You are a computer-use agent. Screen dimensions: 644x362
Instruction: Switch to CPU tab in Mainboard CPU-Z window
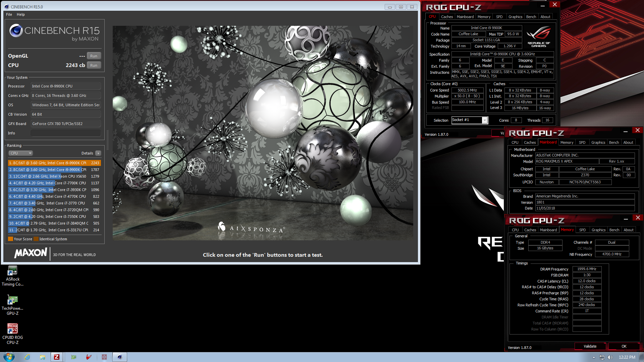(x=515, y=142)
